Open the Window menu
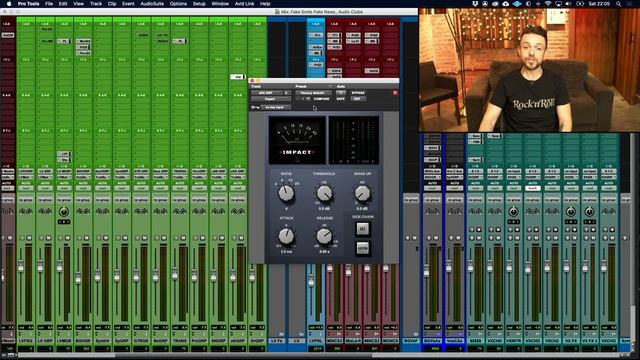This screenshot has width=640, height=360. click(220, 4)
